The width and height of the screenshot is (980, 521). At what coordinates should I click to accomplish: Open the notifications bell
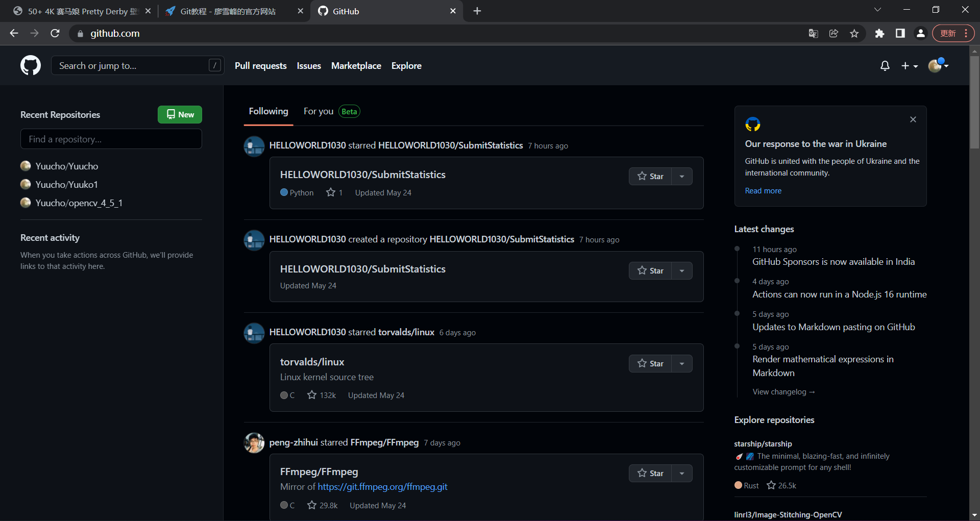click(x=885, y=66)
